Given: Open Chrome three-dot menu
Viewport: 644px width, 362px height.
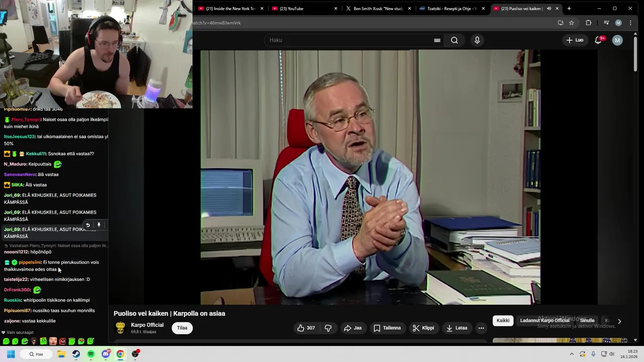Looking at the screenshot, I should (x=630, y=23).
